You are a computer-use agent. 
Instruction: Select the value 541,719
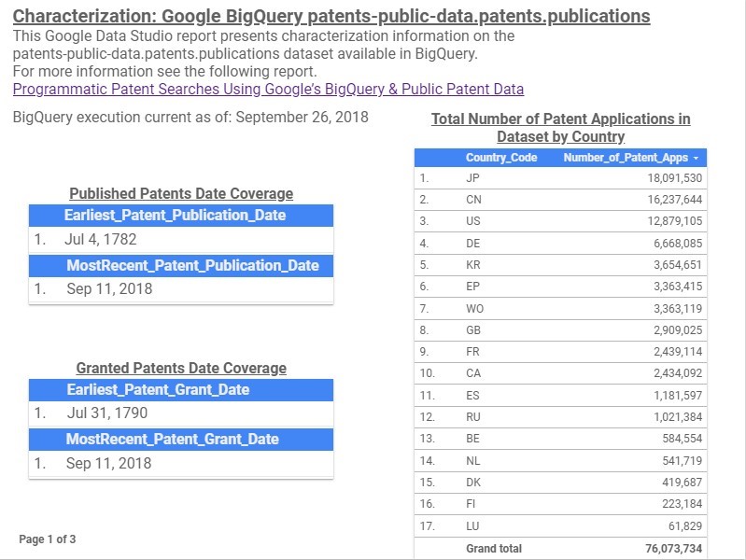[x=683, y=460]
